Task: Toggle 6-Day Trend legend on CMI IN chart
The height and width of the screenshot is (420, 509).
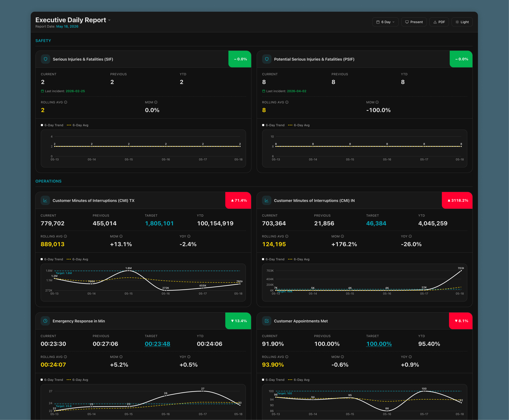Action: pyautogui.click(x=273, y=259)
